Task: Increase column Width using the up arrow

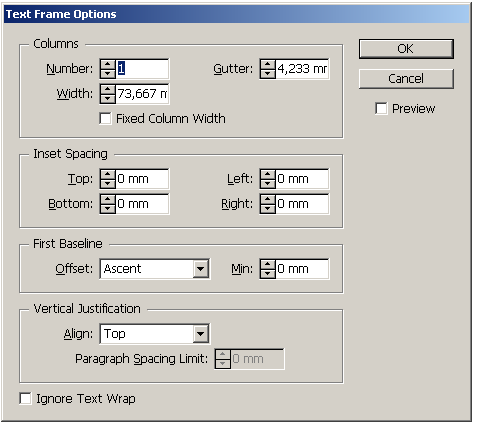Action: pyautogui.click(x=108, y=89)
